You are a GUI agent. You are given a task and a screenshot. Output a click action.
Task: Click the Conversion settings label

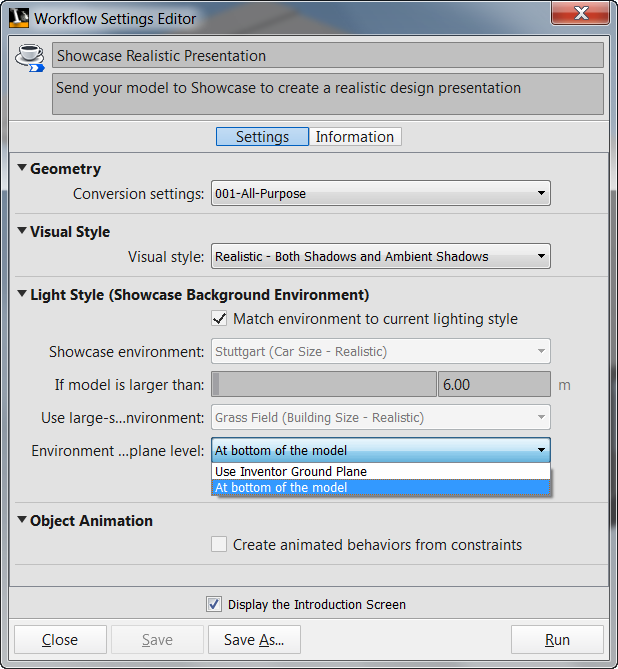pos(138,194)
